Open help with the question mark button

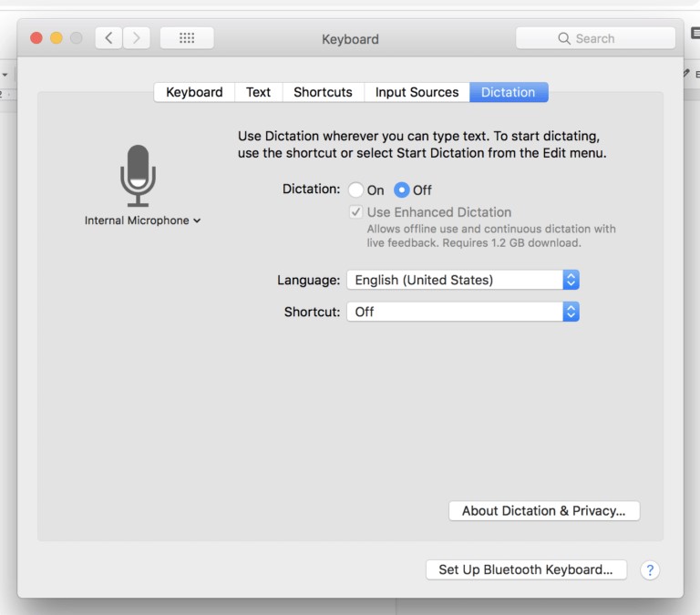tap(650, 570)
